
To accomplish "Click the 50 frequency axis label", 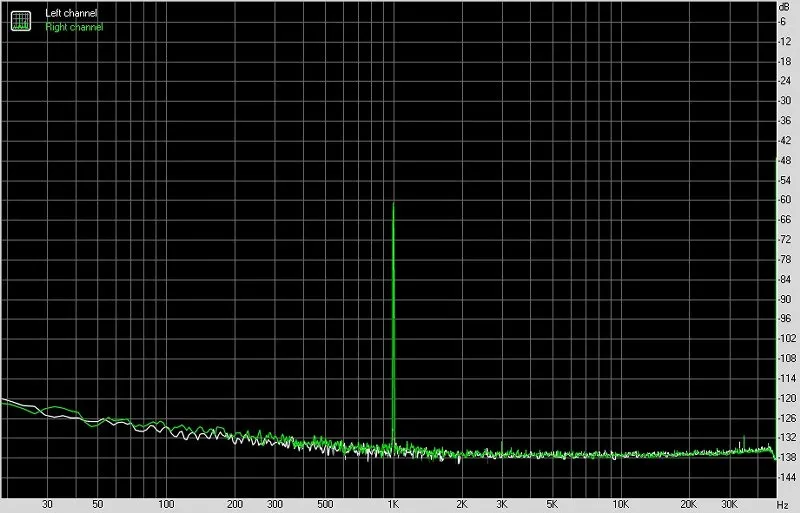I will [97, 504].
